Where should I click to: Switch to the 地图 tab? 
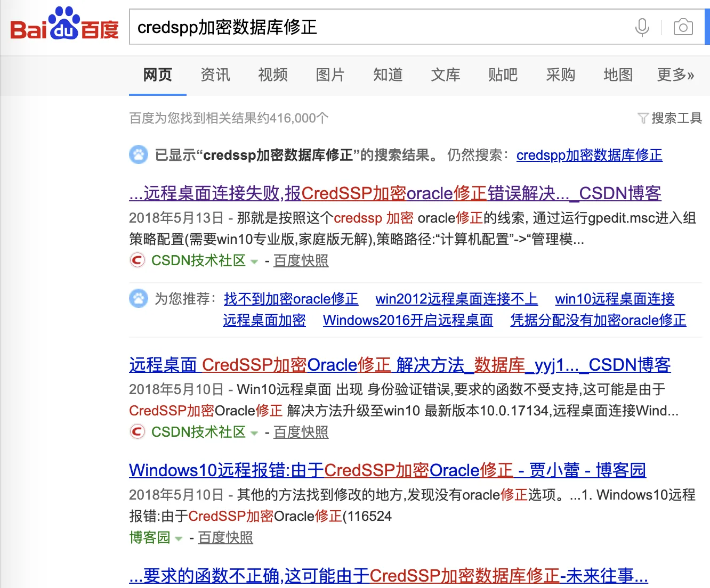618,75
